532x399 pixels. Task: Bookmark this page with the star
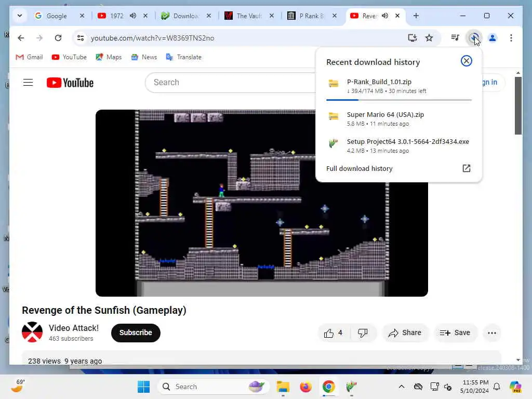point(429,38)
